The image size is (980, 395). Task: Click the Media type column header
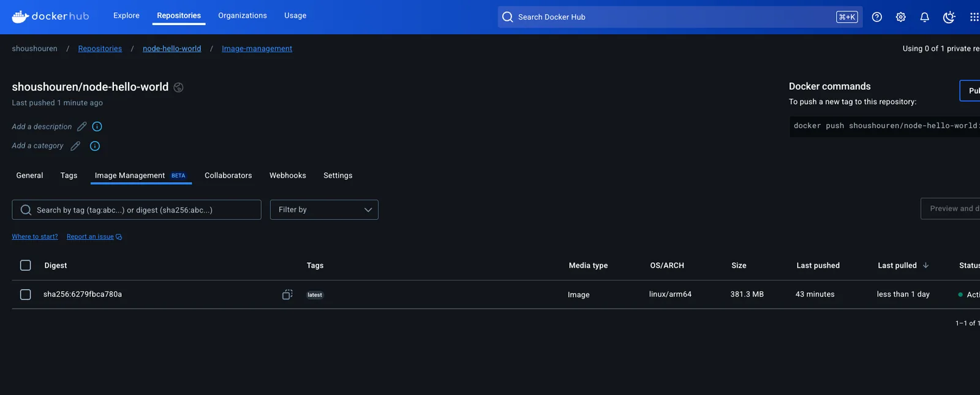588,265
